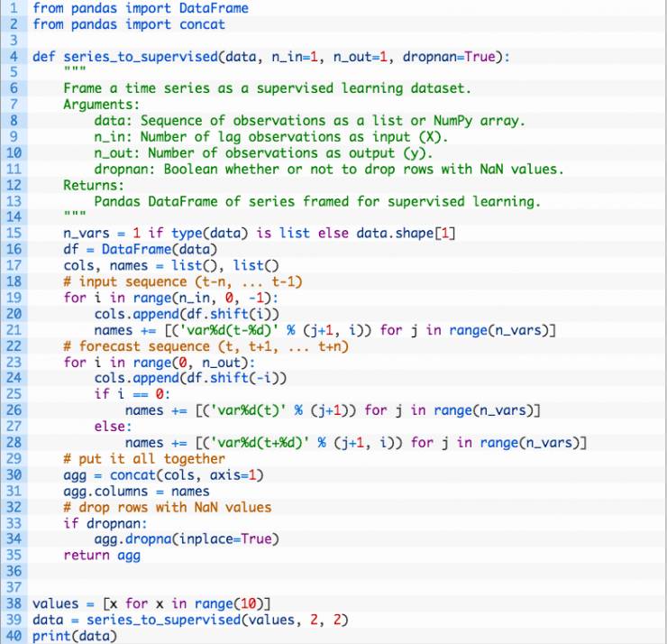Screen dimensions: 667x644
Task: Click the 'var%d(t+%d)' string literal
Action: 260,443
